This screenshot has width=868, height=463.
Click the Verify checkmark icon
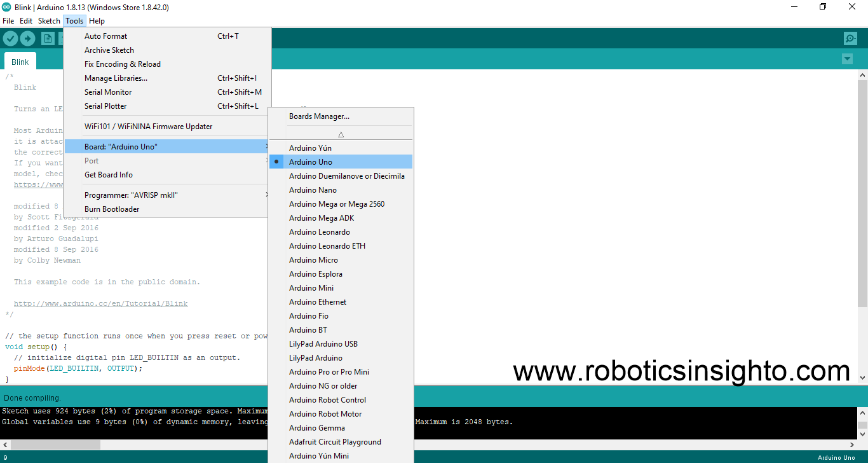tap(10, 38)
